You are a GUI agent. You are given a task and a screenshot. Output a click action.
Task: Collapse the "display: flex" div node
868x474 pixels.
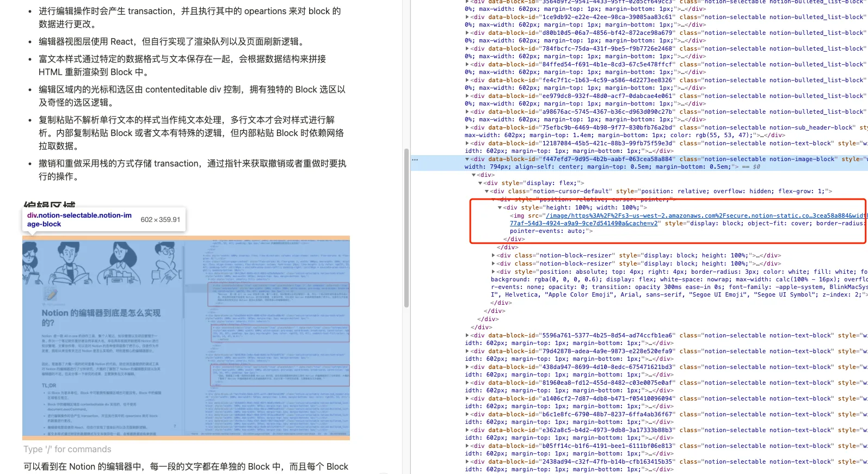480,183
